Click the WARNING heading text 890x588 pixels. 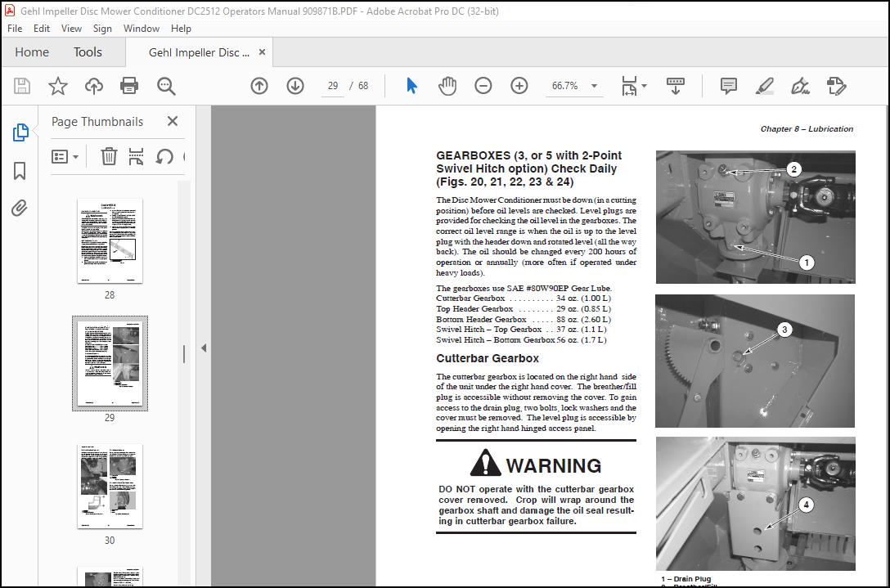pos(554,465)
